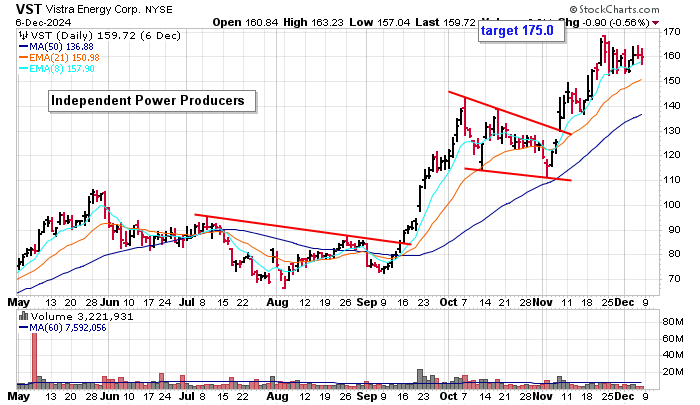Click the 40M volume axis label
Viewport: 700px width, 405px height.
point(673,355)
